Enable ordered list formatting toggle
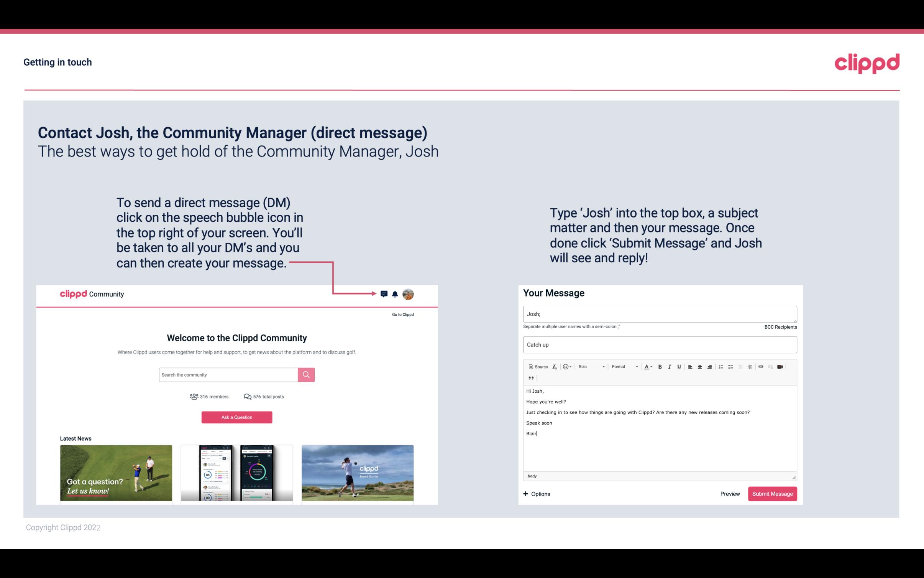924x578 pixels. pos(721,366)
